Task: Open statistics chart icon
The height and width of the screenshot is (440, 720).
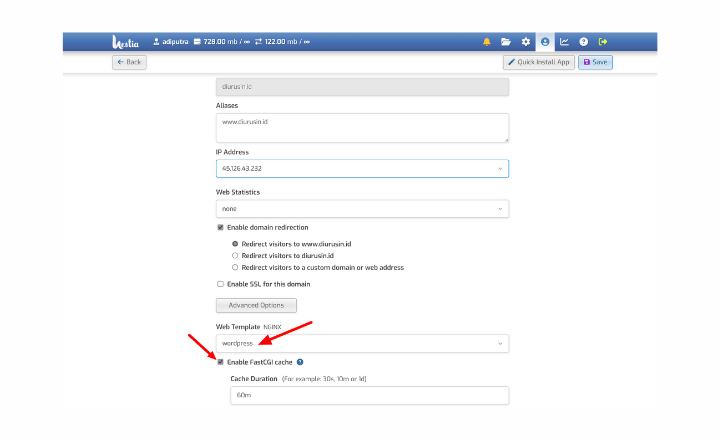Action: coord(564,42)
